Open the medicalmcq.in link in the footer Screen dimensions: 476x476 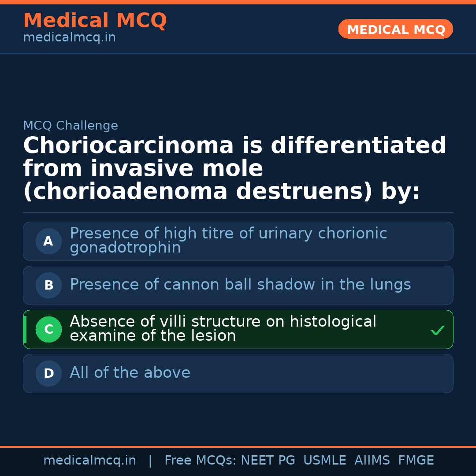[x=89, y=461]
